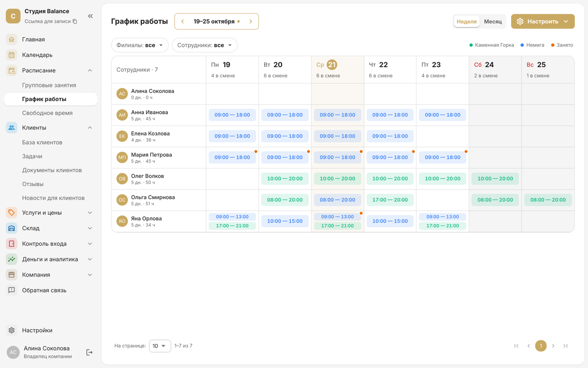Go to next page arrow
588x368 pixels.
(x=553, y=346)
